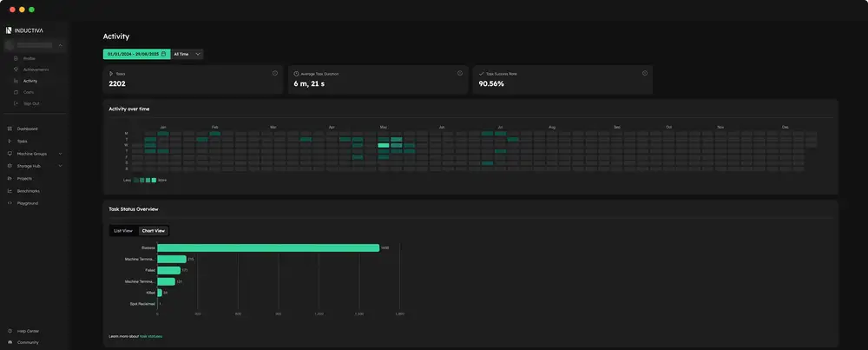This screenshot has height=350, width=868.
Task: Click the Dashboard icon in sidebar
Action: coord(10,129)
